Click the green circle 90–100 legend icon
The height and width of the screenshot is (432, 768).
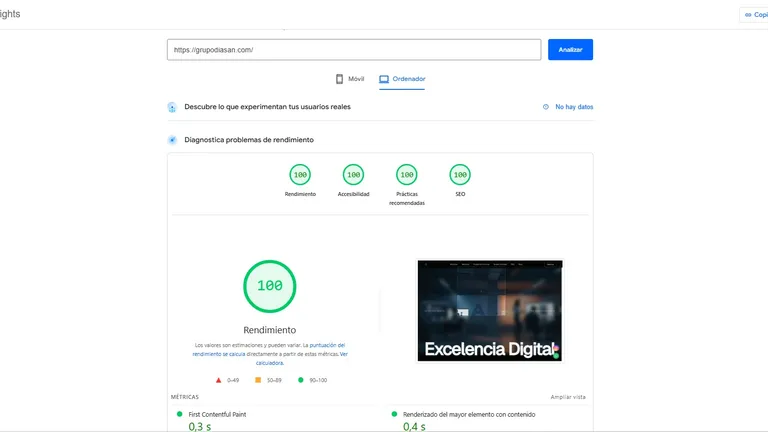tap(299, 380)
